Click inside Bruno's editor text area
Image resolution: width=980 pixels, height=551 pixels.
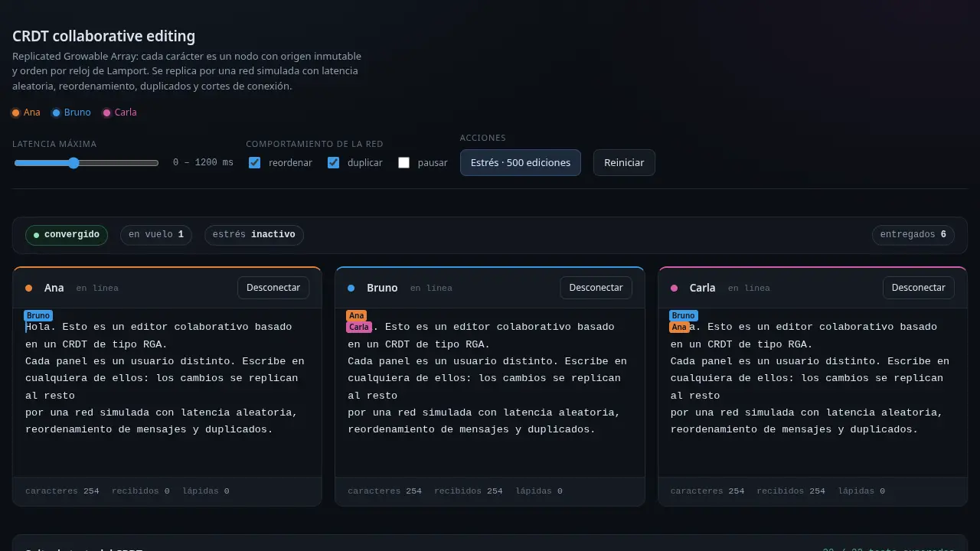click(490, 392)
